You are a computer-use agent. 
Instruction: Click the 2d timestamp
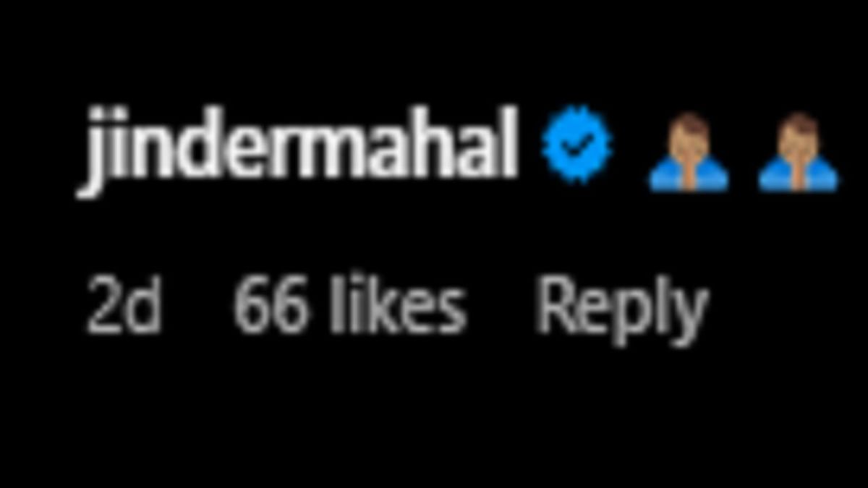coord(124,307)
